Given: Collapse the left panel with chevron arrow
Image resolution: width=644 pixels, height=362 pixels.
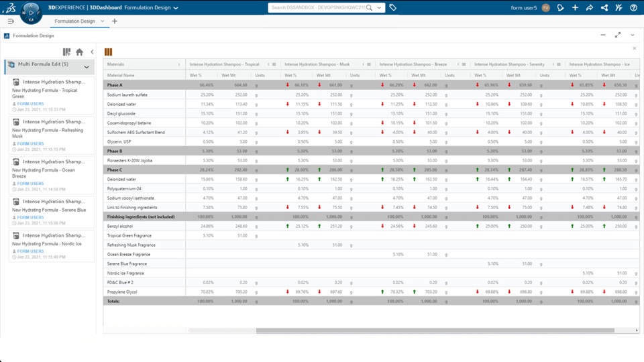Looking at the screenshot, I should point(92,52).
